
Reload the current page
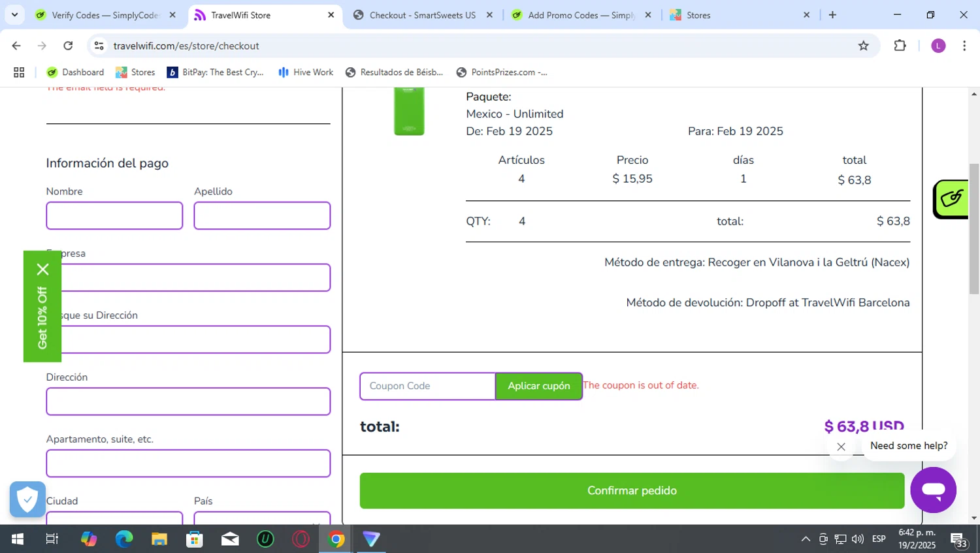point(68,46)
